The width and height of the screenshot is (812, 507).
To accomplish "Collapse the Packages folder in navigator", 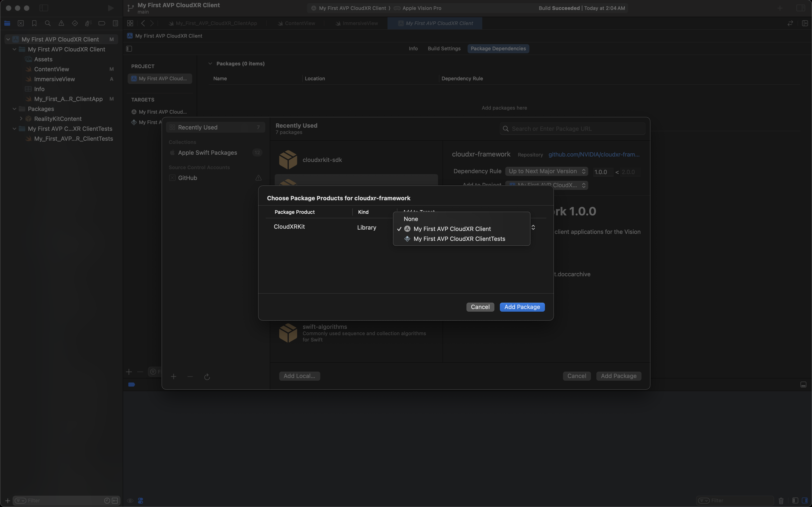I will pos(14,109).
